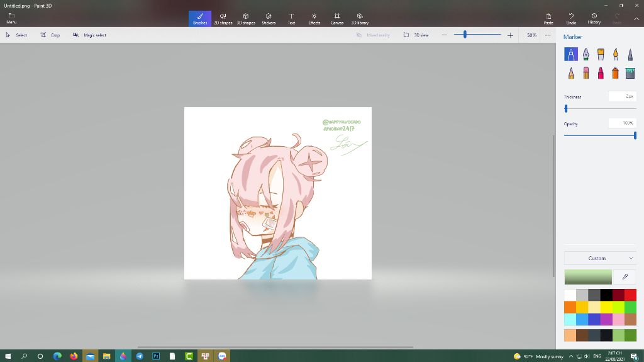Image resolution: width=644 pixels, height=362 pixels.
Task: Select the Spray can brush
Action: coord(615,73)
